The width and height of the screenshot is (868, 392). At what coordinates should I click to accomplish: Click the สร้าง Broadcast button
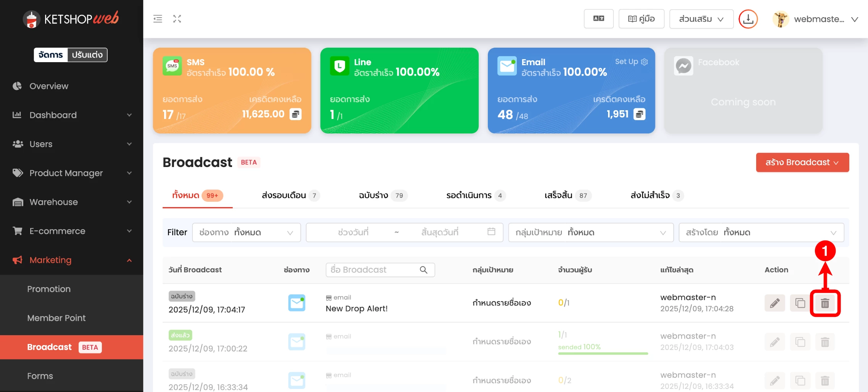[x=802, y=162]
